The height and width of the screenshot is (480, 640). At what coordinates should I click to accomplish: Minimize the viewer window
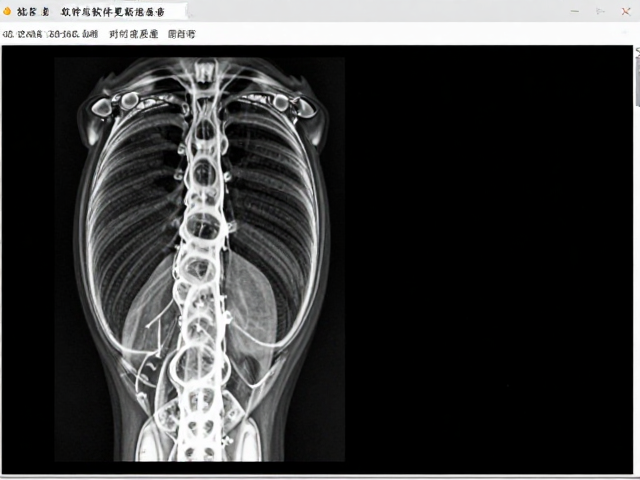click(575, 11)
